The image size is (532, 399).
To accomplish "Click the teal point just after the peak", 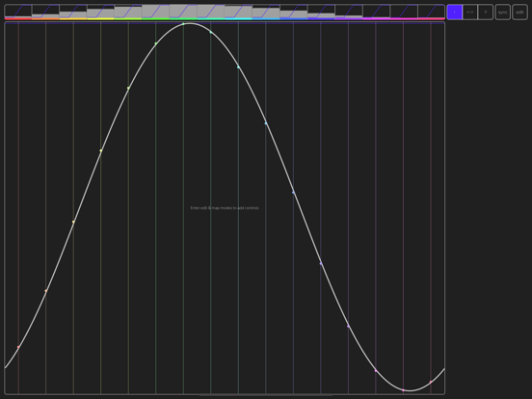I will (211, 32).
